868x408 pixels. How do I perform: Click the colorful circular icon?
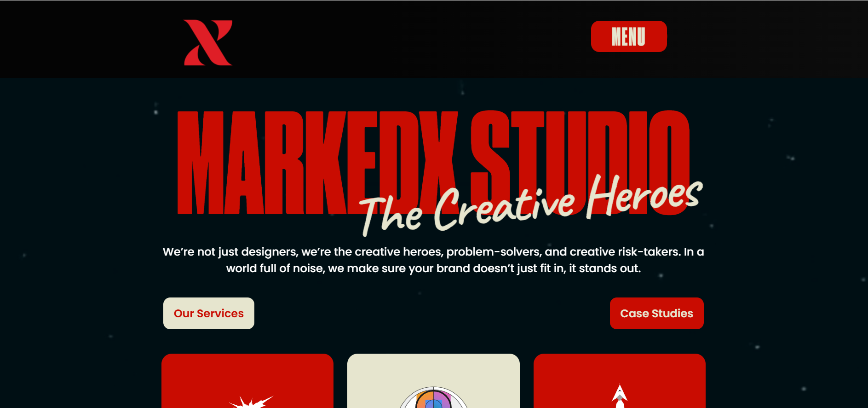pyautogui.click(x=433, y=397)
